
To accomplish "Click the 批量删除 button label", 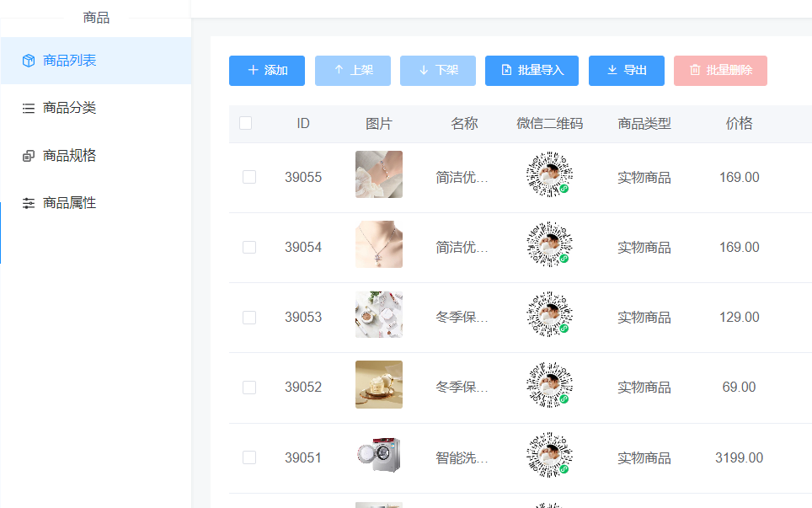I will (x=729, y=70).
